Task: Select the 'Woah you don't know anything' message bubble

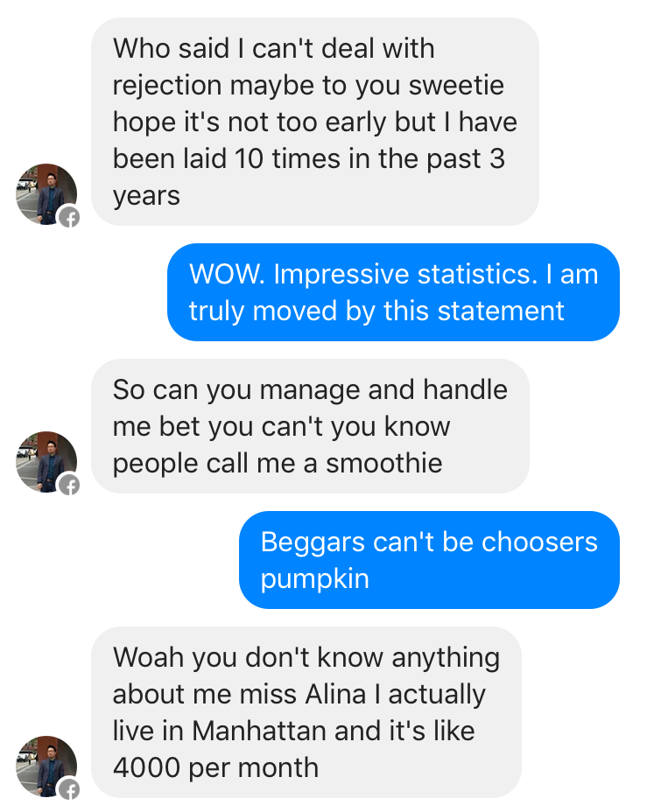Action: 306,712
